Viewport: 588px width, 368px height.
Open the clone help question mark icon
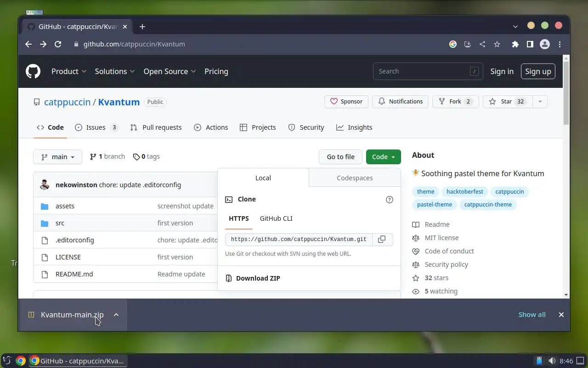[x=390, y=199]
